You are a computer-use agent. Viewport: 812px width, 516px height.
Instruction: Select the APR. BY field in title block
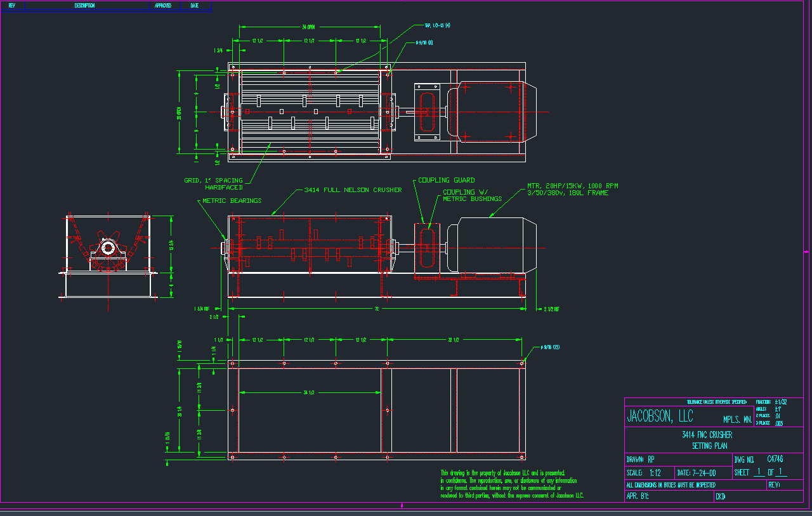[x=637, y=496]
